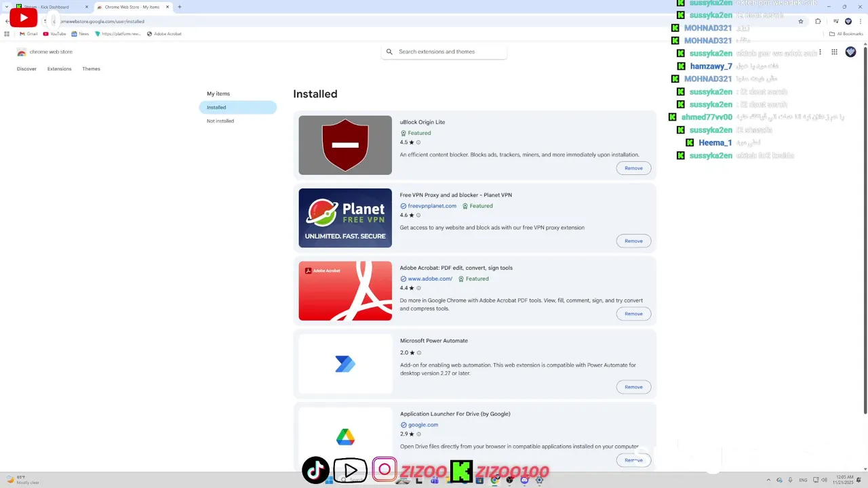Open the Adobe Acrobat bookmark
This screenshot has width=868, height=488.
pos(164,33)
